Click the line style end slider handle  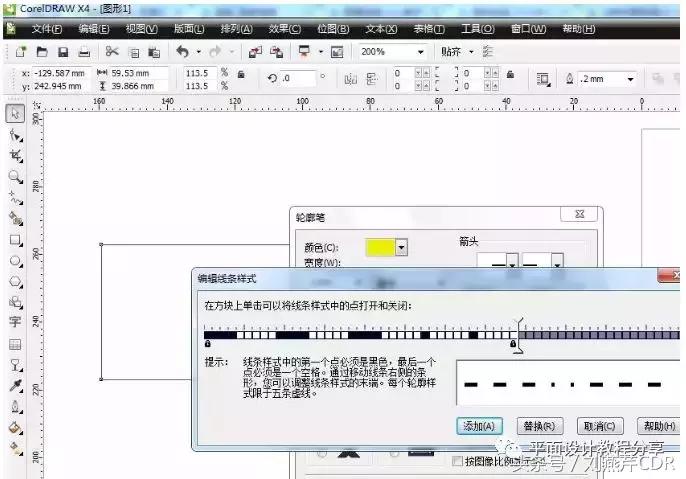[x=518, y=336]
